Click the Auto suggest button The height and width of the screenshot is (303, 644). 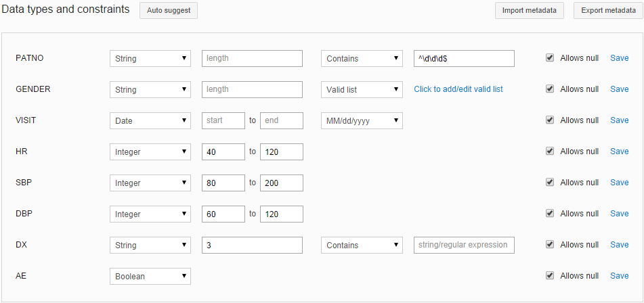(x=168, y=10)
